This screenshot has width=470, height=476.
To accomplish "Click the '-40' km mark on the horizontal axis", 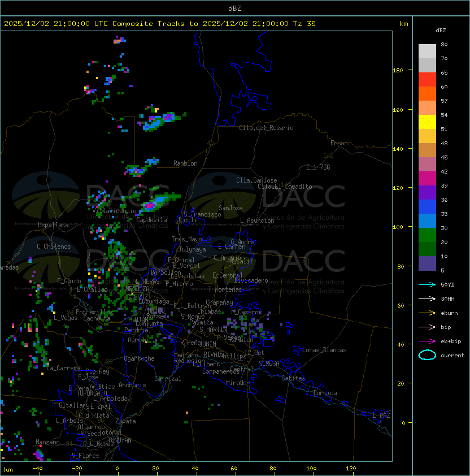I will pos(37,469).
